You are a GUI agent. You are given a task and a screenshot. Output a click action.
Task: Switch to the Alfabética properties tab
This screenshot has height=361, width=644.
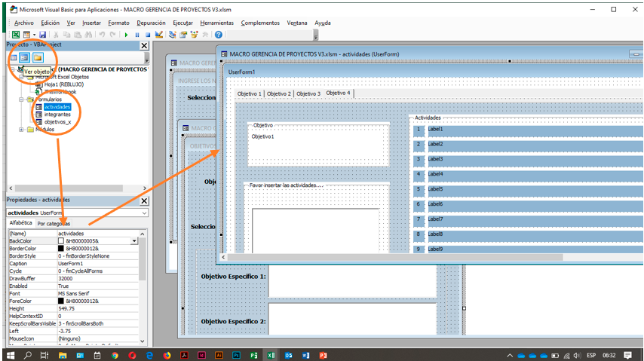pos(20,223)
